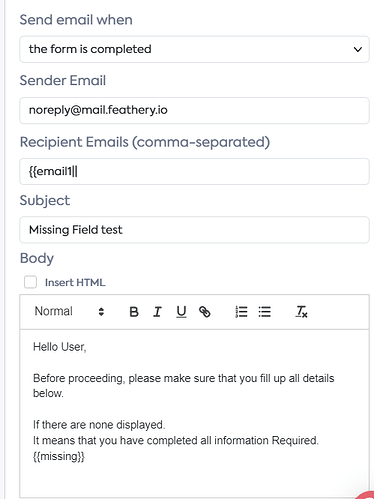Screen dimensions: 374x499
Task: Open the 'Send email when' dropdown
Action: click(194, 49)
